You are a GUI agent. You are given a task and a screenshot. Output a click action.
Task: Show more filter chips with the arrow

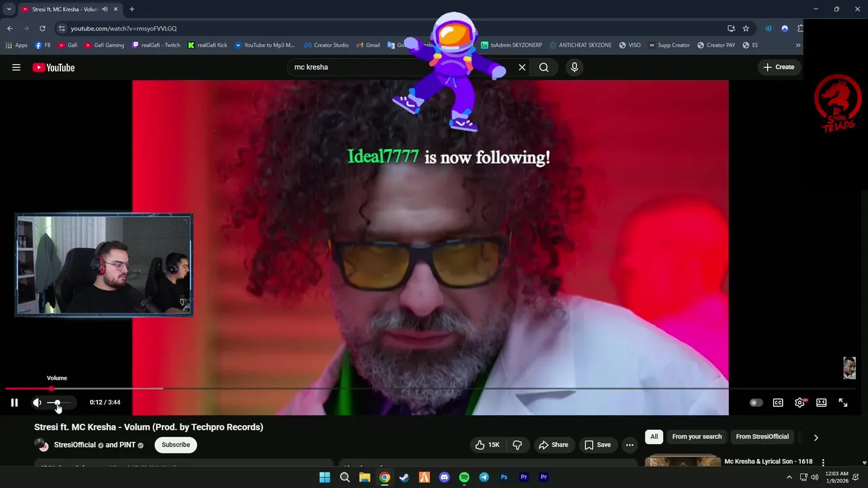click(816, 437)
